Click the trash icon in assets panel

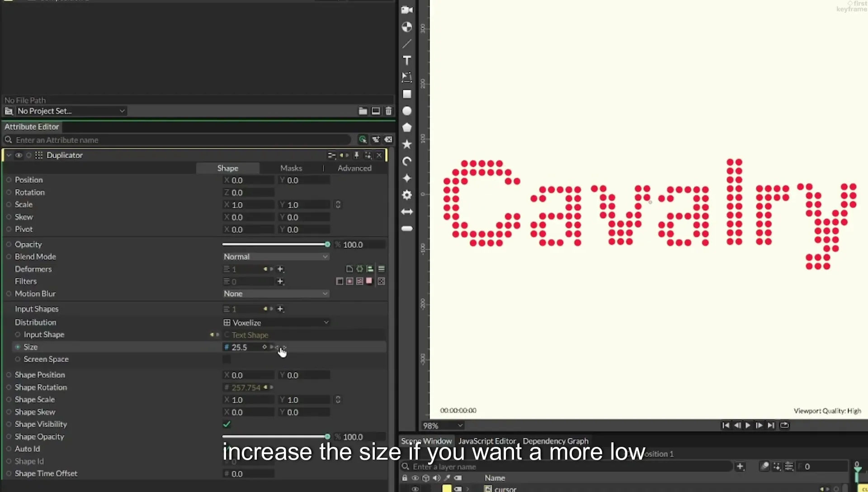tap(388, 111)
